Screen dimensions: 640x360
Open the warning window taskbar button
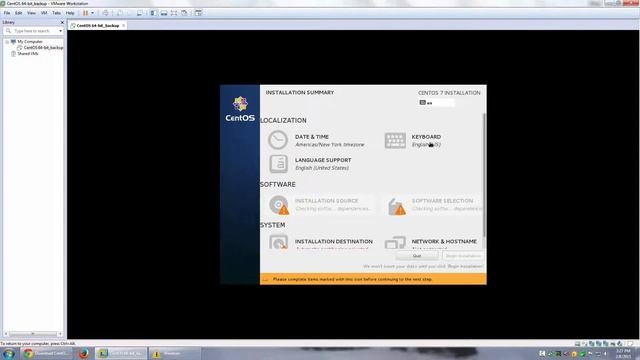click(x=174, y=353)
